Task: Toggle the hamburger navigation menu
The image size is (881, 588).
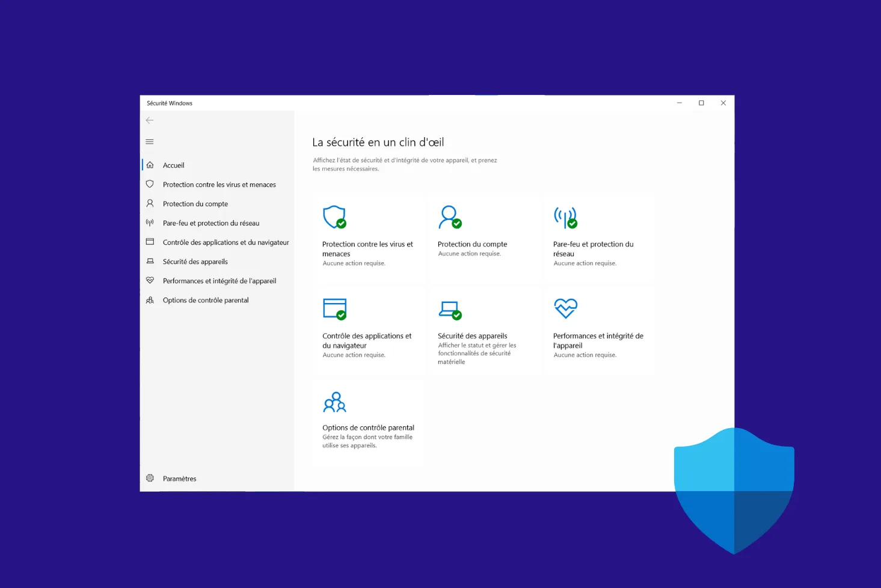Action: point(150,142)
